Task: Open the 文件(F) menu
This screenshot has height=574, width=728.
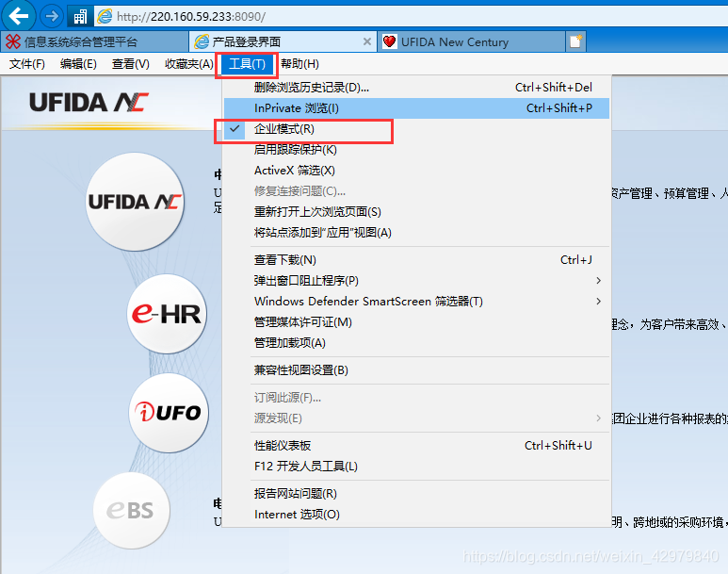Action: [27, 64]
